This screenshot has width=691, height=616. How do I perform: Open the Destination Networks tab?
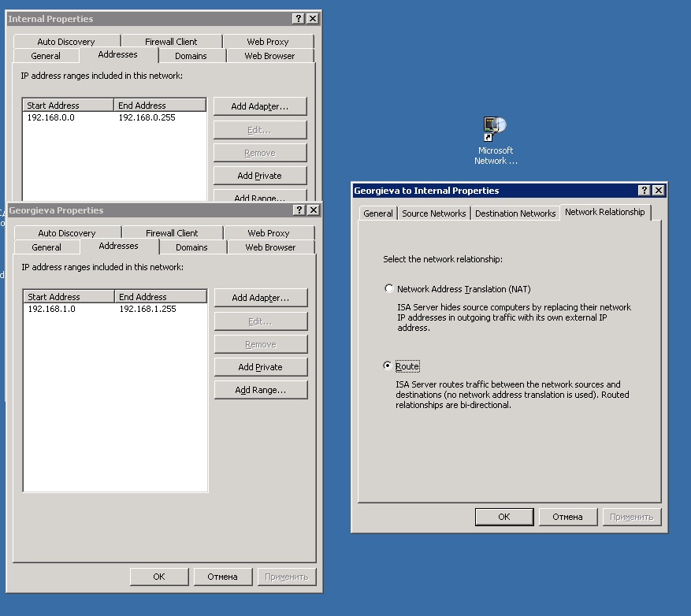click(515, 213)
